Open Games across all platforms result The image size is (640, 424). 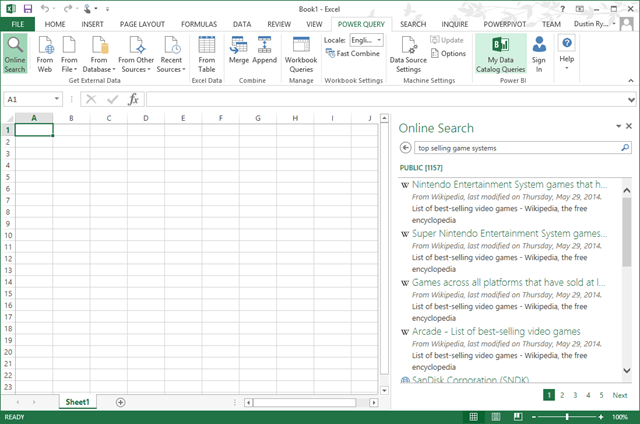pyautogui.click(x=509, y=282)
